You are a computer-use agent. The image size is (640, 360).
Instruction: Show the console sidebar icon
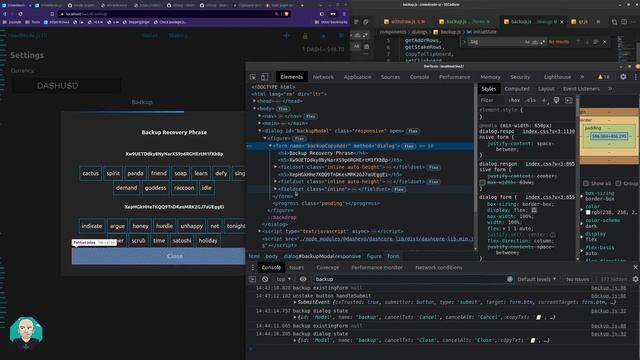pos(252,279)
